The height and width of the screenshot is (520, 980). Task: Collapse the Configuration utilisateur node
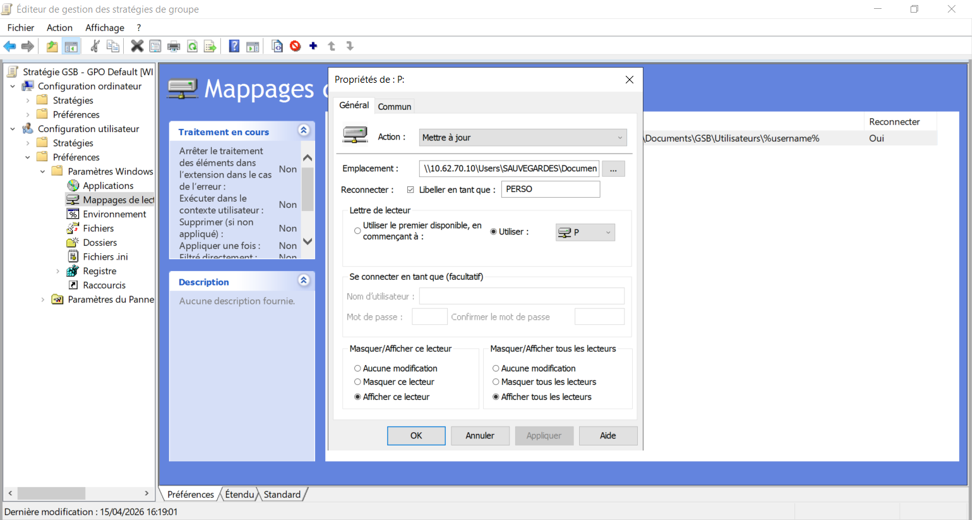pyautogui.click(x=13, y=129)
